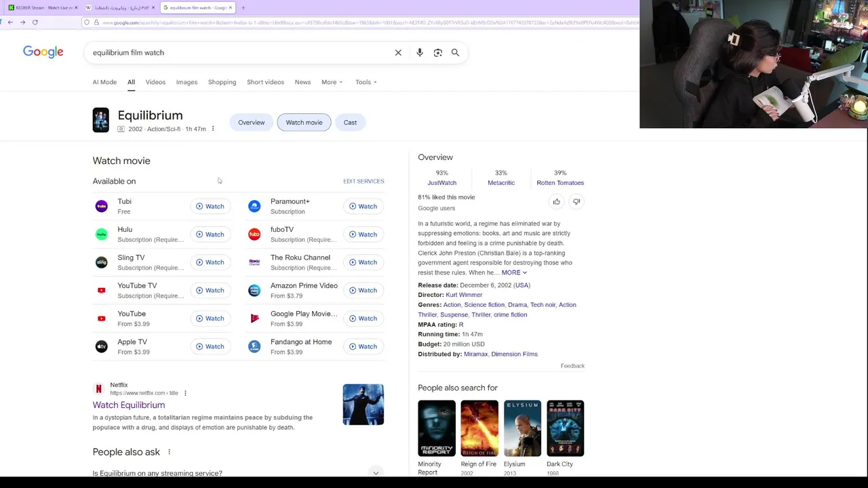Open Elysium poster thumbnail
868x488 pixels.
coord(522,428)
